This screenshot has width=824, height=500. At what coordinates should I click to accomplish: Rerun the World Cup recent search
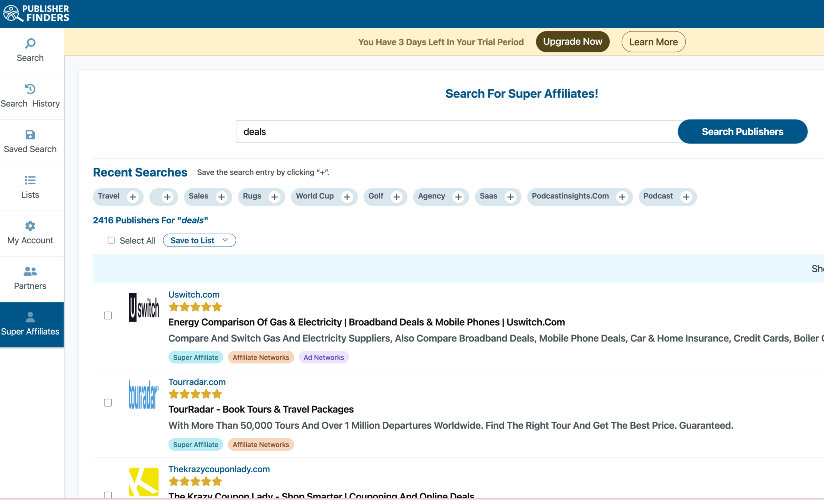coord(315,196)
